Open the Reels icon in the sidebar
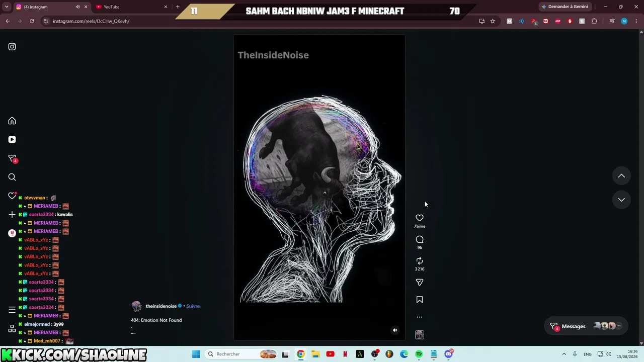This screenshot has height=362, width=644. [12, 140]
